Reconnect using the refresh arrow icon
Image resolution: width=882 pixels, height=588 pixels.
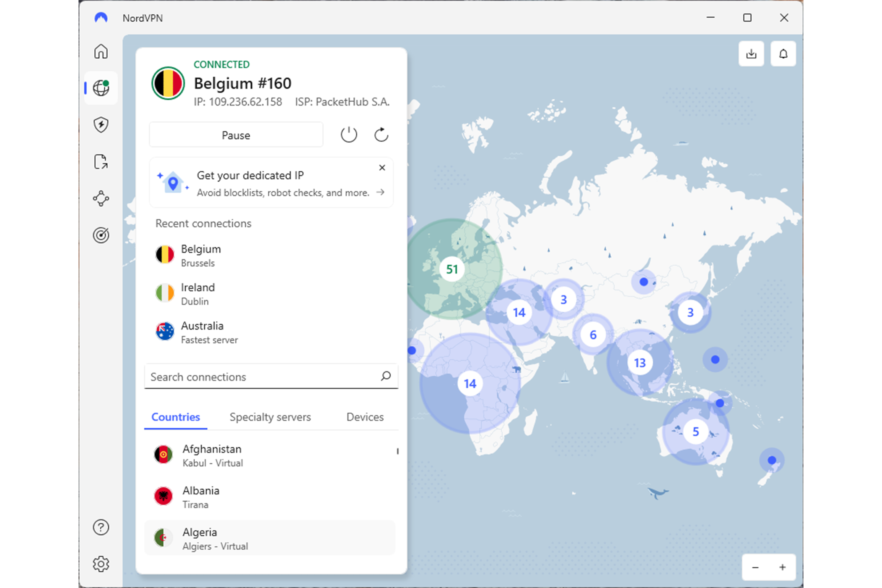tap(381, 135)
